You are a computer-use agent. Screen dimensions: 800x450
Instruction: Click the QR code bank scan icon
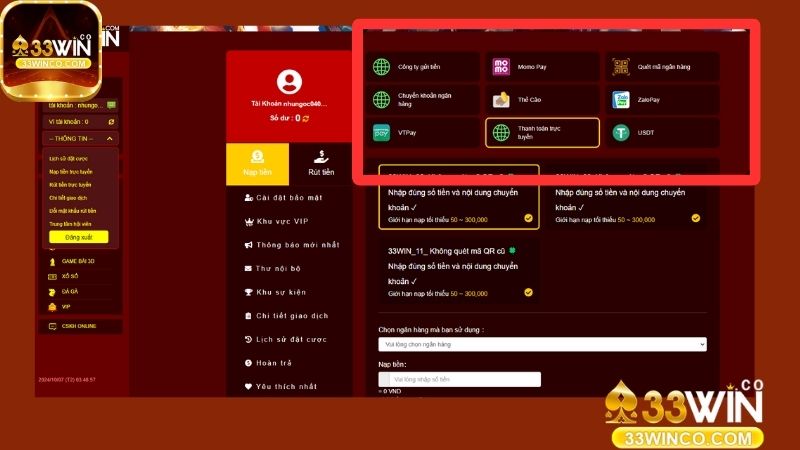pyautogui.click(x=620, y=66)
